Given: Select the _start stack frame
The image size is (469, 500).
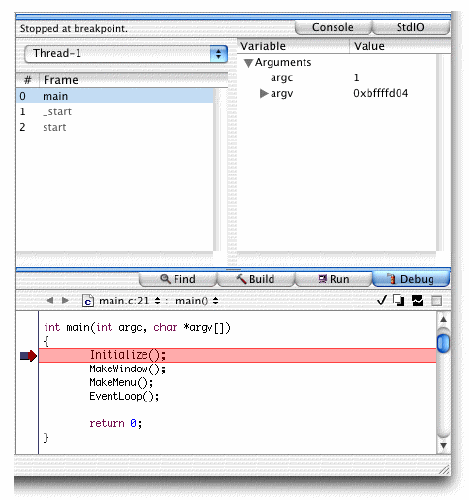Looking at the screenshot, I should click(x=115, y=112).
